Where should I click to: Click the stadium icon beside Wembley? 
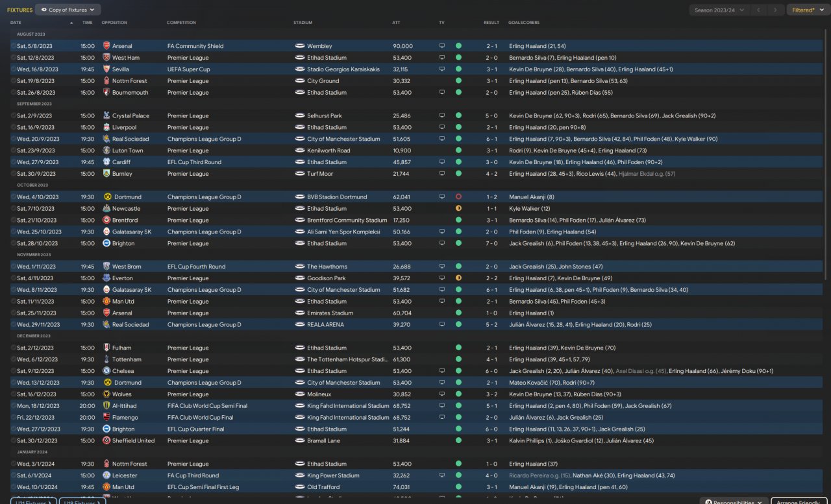[300, 46]
